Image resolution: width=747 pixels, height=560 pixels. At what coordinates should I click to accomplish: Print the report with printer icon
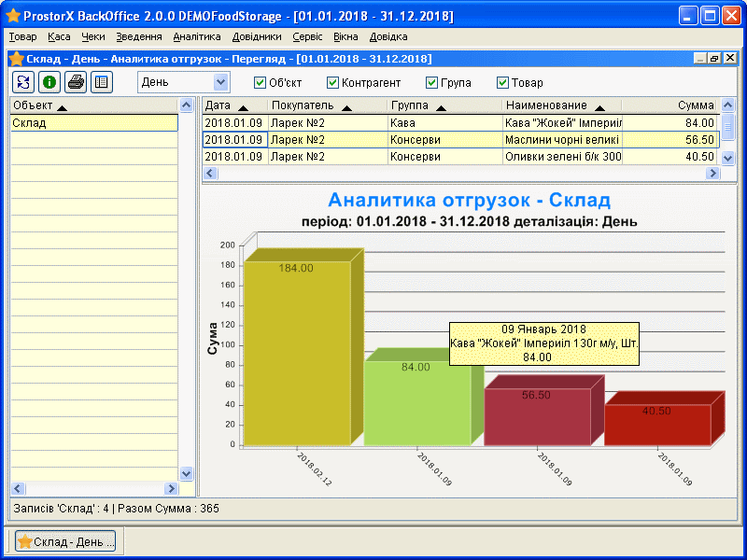click(x=76, y=82)
